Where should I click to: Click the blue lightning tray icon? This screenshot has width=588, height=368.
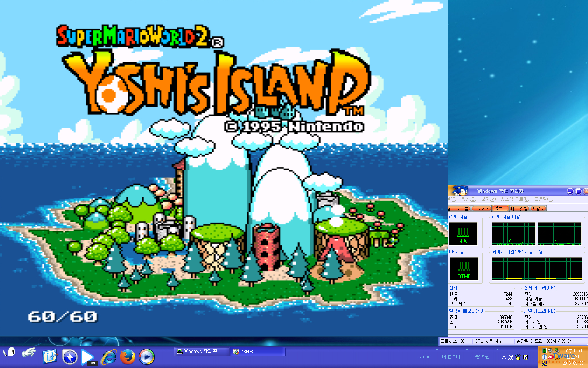545,357
